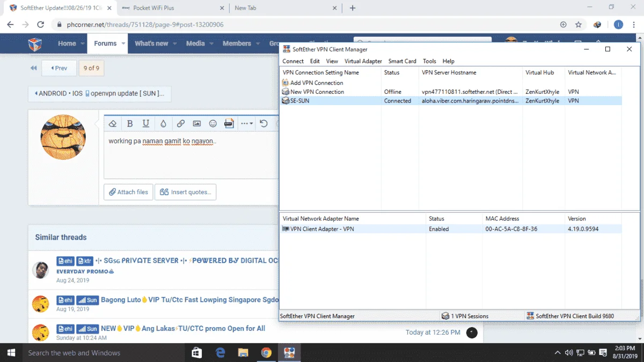
Task: Go back in Chrome
Action: pos(10,24)
